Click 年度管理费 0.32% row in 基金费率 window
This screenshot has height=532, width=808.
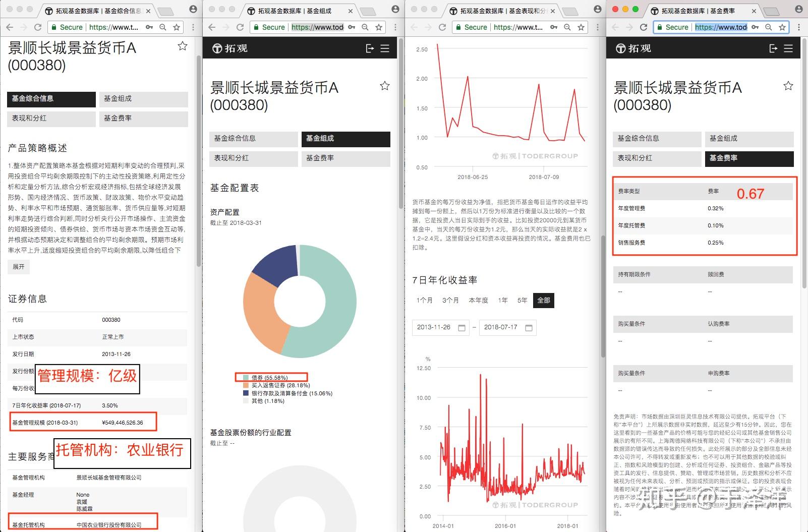pos(704,208)
